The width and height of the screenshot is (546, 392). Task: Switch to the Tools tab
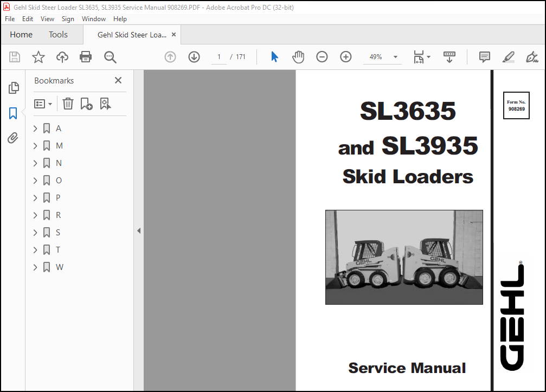[x=58, y=35]
